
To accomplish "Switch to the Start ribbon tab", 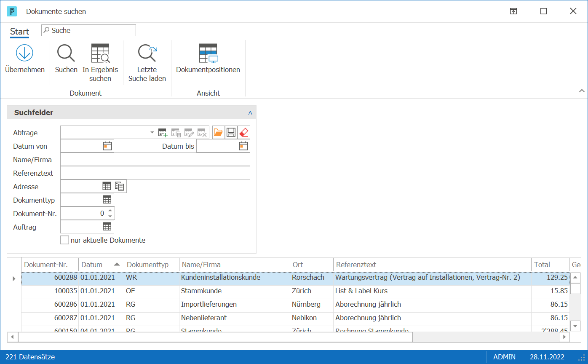I will point(20,32).
